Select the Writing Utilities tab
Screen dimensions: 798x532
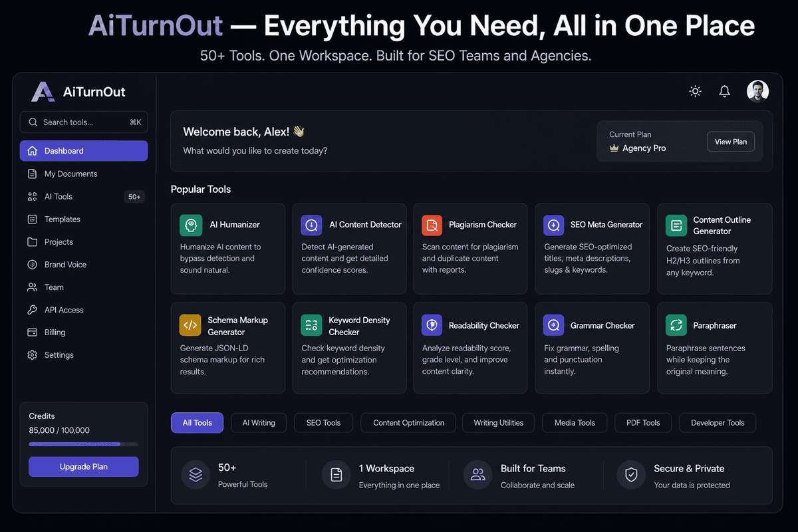point(499,423)
